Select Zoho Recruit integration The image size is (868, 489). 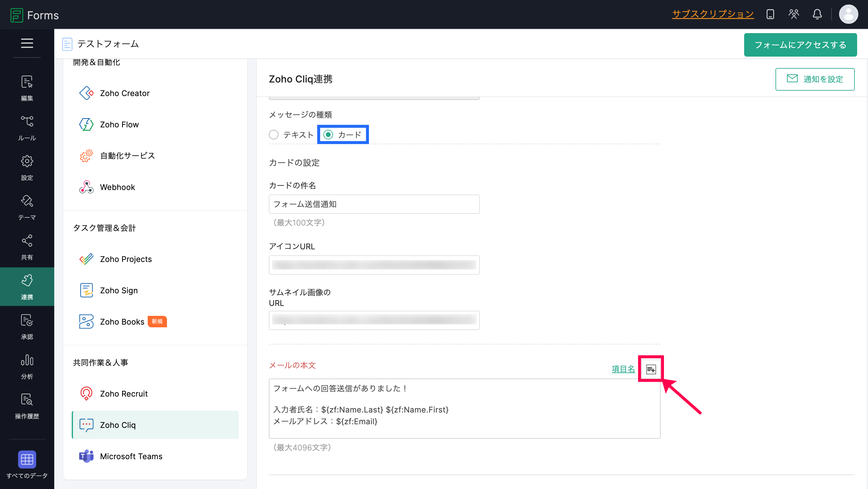coord(155,394)
